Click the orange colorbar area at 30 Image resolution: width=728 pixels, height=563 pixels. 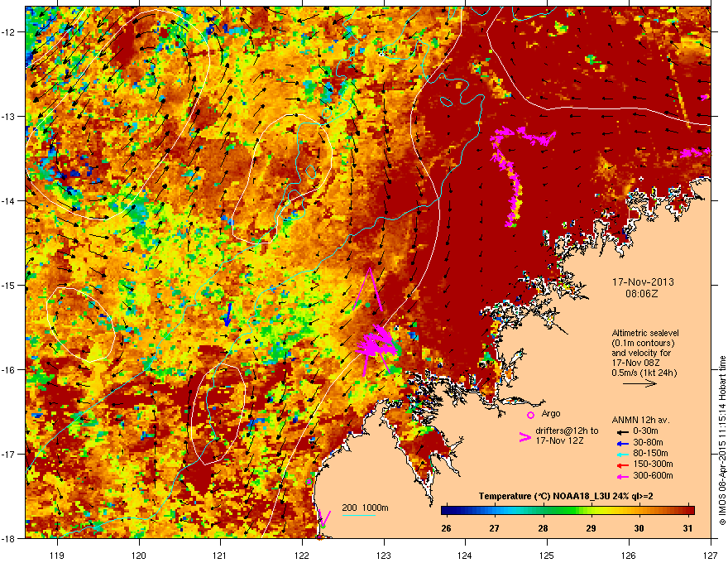pyautogui.click(x=639, y=511)
